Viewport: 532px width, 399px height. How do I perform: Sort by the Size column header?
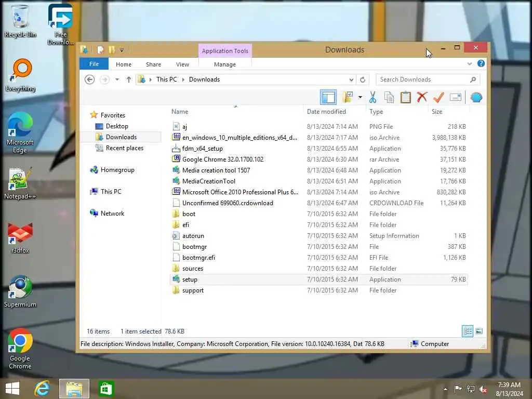[437, 112]
